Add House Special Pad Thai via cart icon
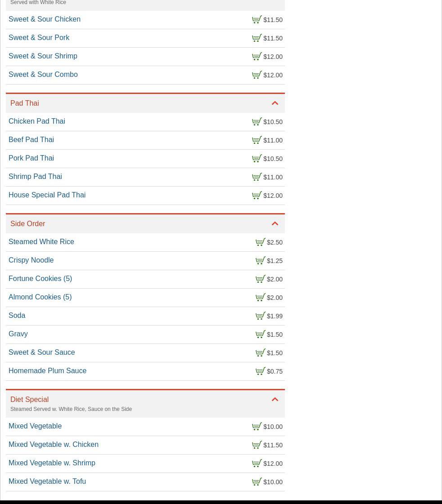 [x=257, y=196]
